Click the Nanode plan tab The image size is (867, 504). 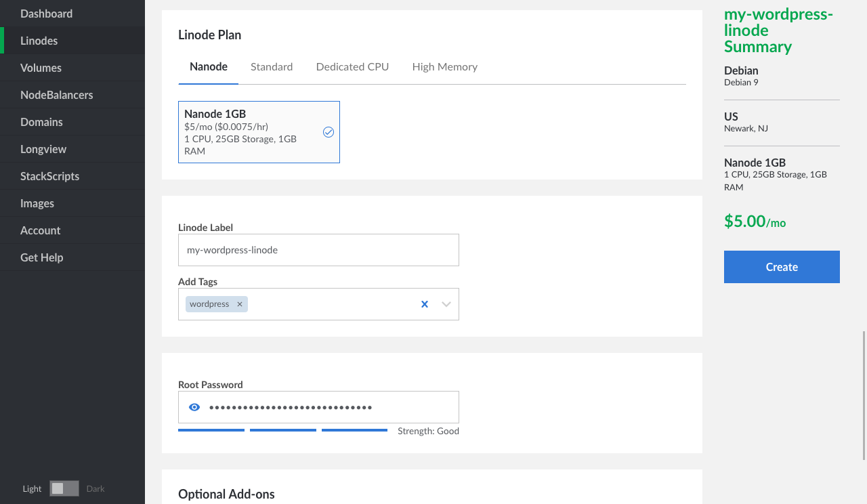209,66
